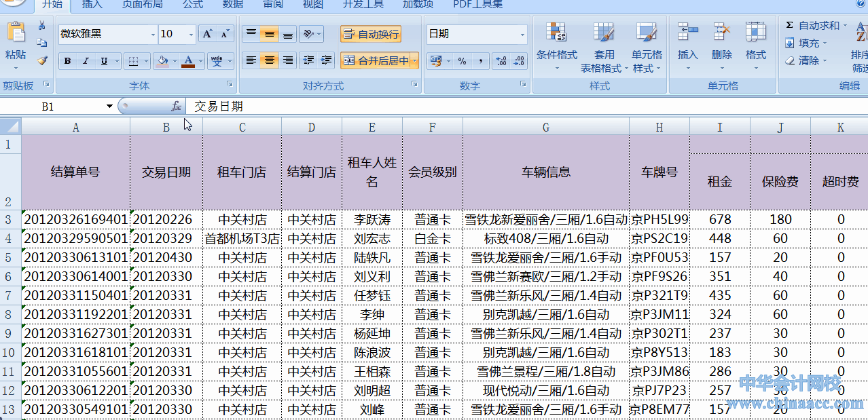Select the 车辆信息 header cell

point(546,172)
